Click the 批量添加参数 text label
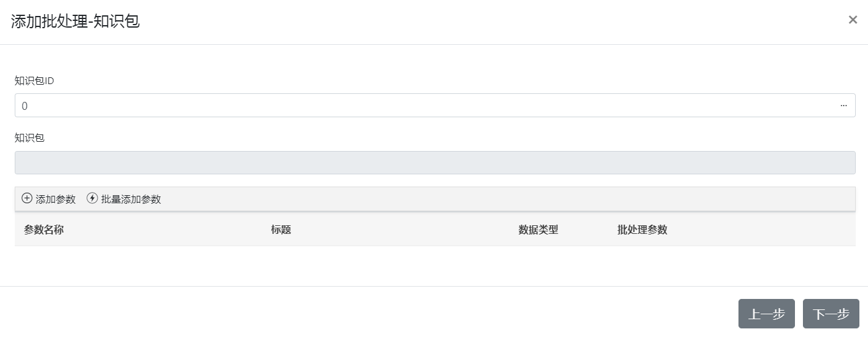Viewport: 868px width, 337px height. pyautogui.click(x=131, y=199)
